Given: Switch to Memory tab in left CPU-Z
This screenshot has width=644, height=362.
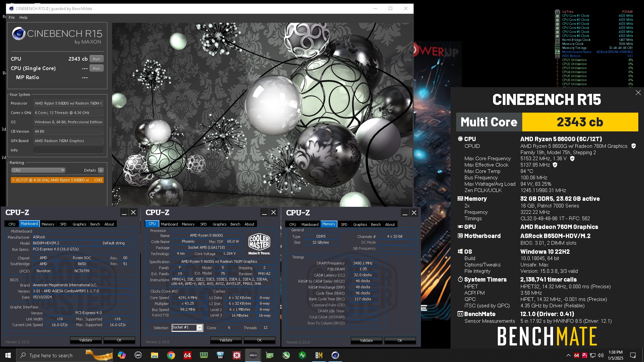Looking at the screenshot, I should [x=48, y=224].
